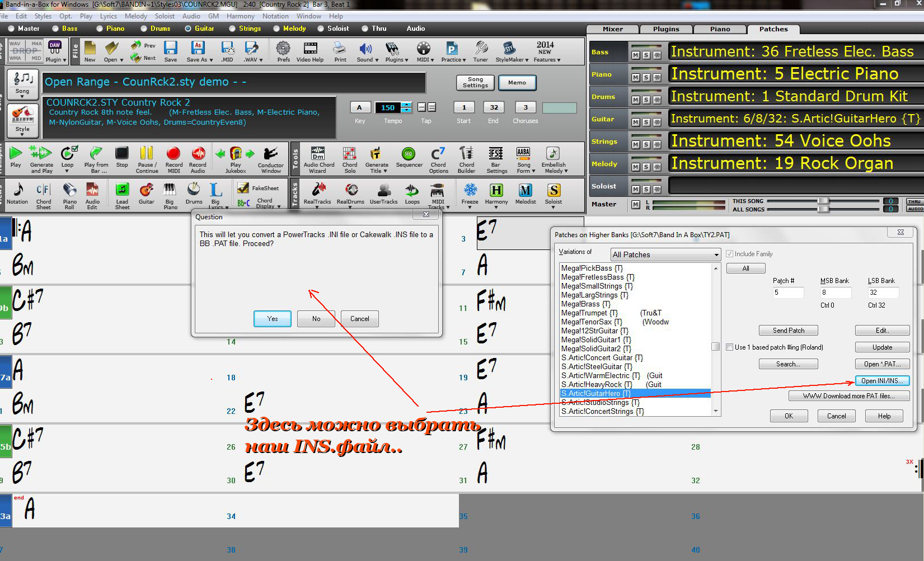Click the Send Patch button
Image resolution: width=924 pixels, height=561 pixels.
tap(789, 331)
